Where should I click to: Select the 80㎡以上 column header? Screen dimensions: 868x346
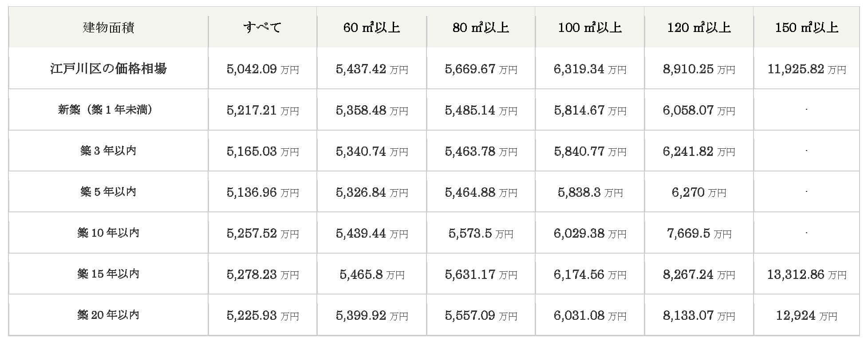coord(481,28)
